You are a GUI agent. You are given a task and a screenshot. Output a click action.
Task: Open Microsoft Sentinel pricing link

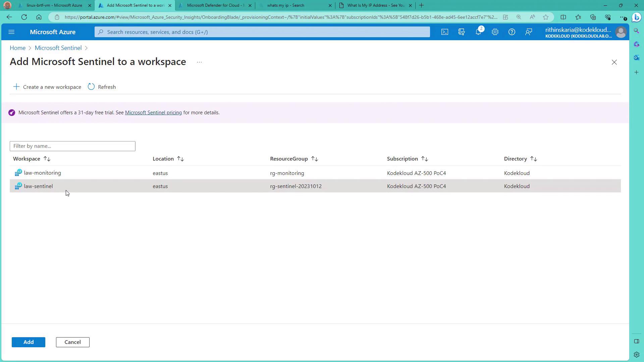[x=153, y=113]
